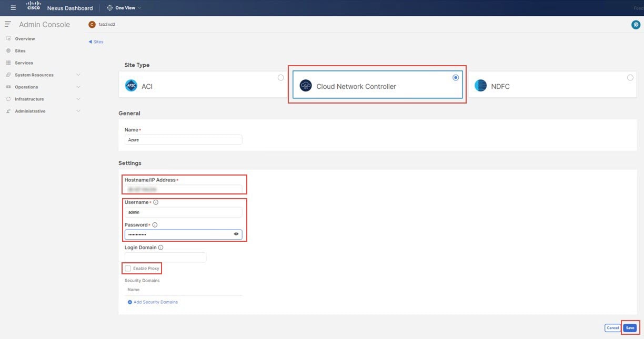Open System Resources menu item
Image resolution: width=644 pixels, height=339 pixels.
point(34,75)
